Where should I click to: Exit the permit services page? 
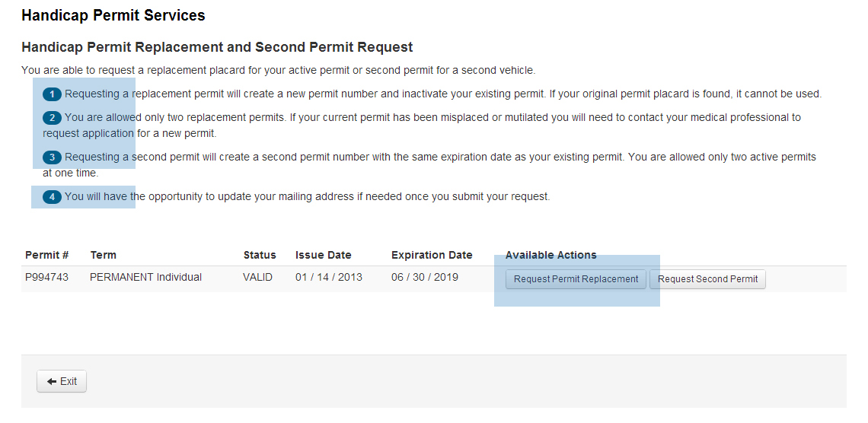click(x=62, y=381)
